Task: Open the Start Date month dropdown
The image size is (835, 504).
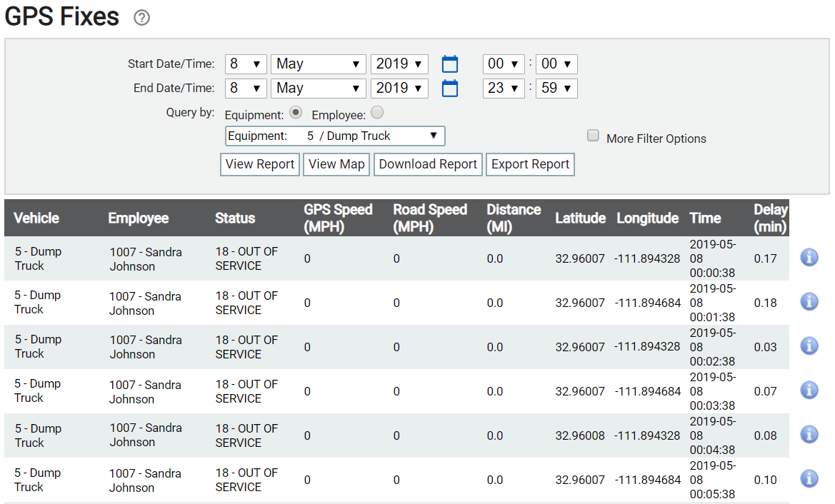Action: pos(319,64)
